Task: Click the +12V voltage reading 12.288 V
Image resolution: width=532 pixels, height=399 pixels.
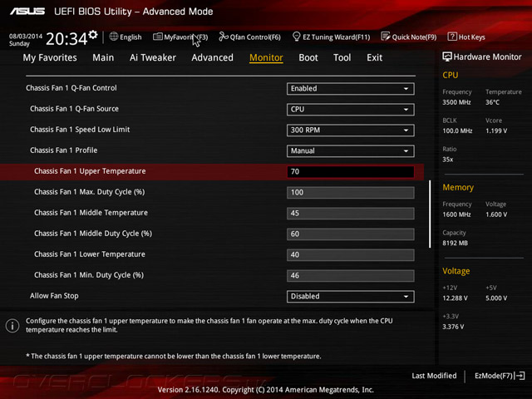Action: (x=455, y=298)
